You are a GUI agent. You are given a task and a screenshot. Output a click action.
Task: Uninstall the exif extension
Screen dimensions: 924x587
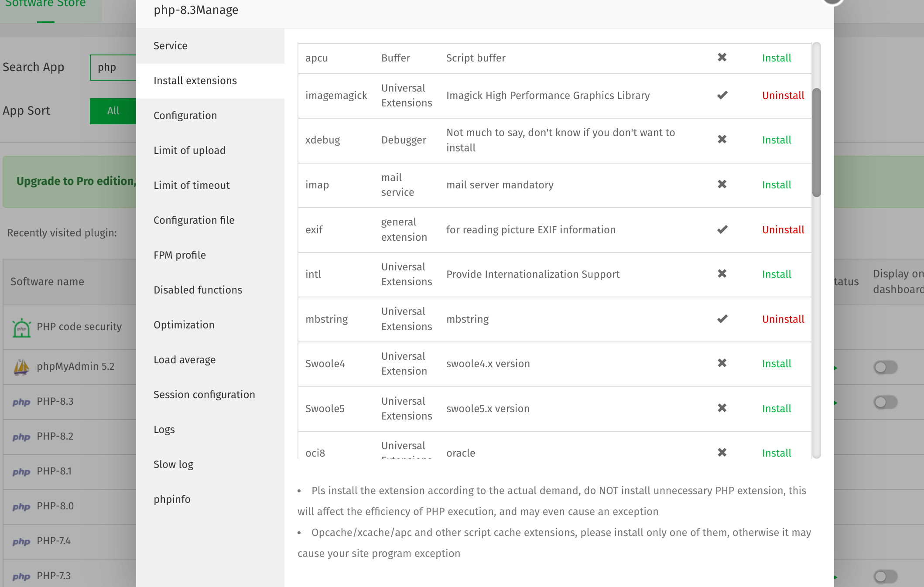click(783, 230)
